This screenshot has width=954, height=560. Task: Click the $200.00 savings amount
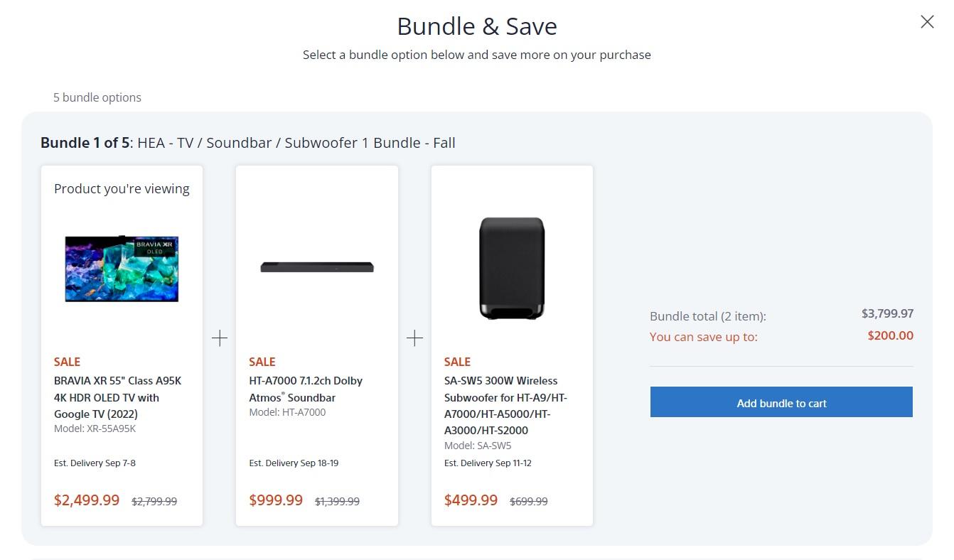click(x=890, y=335)
